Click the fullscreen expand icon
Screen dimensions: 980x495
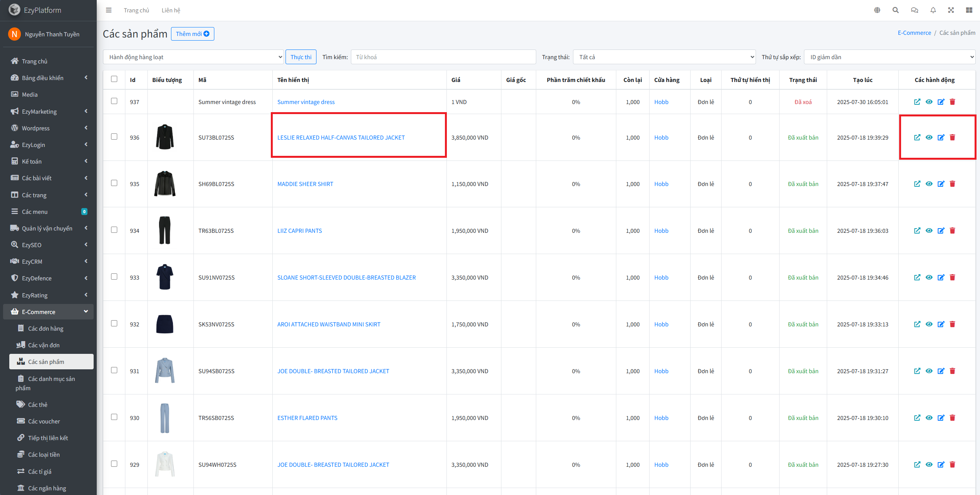(951, 10)
